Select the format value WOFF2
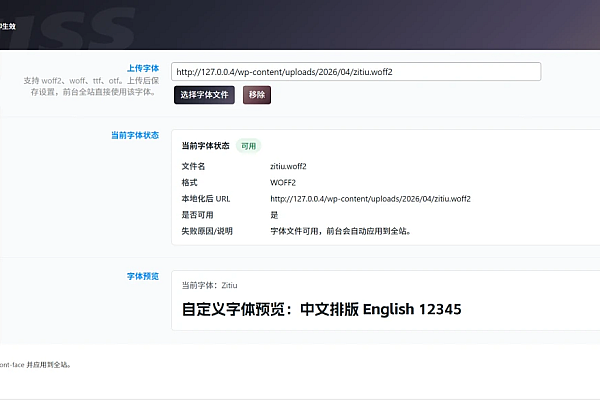This screenshot has width=600, height=400. 283,183
